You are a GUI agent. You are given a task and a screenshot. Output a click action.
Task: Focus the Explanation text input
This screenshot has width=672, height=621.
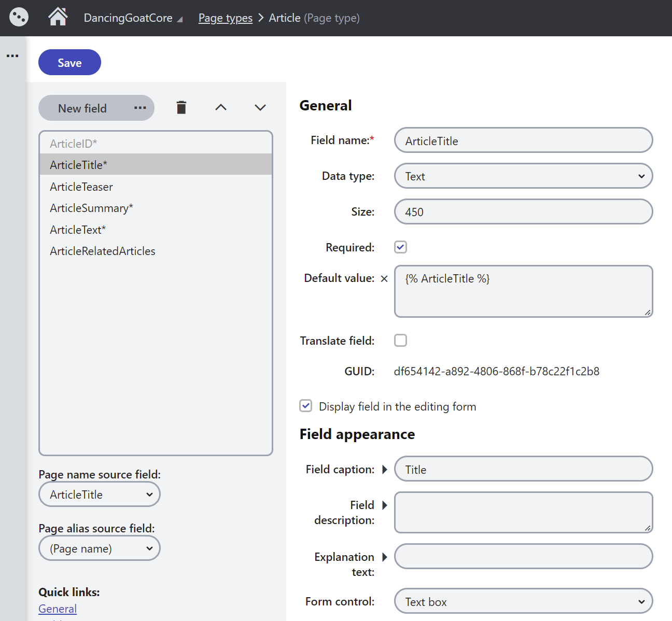523,557
